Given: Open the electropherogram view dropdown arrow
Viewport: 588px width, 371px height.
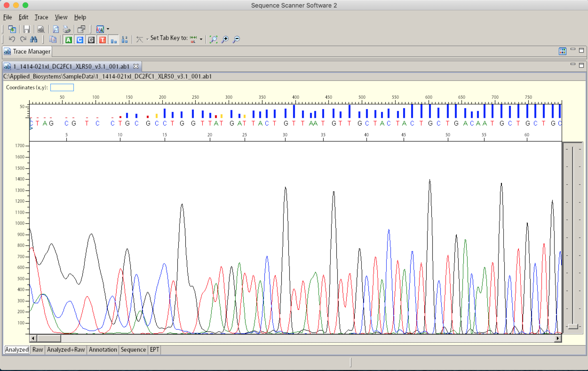Looking at the screenshot, I should [108, 29].
